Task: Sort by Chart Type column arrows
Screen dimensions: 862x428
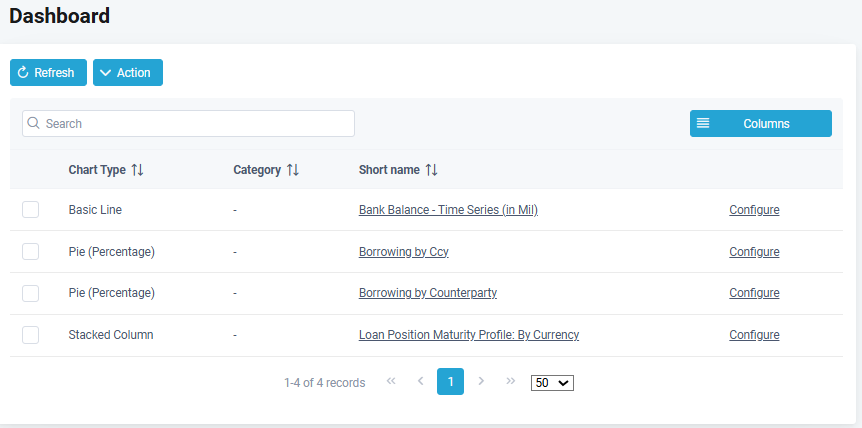Action: [138, 170]
